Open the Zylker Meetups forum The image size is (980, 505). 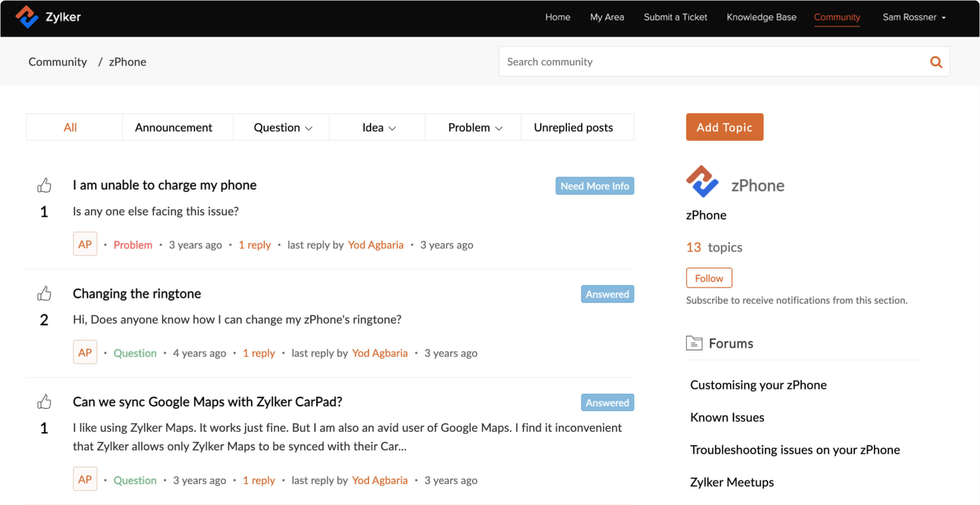click(731, 482)
